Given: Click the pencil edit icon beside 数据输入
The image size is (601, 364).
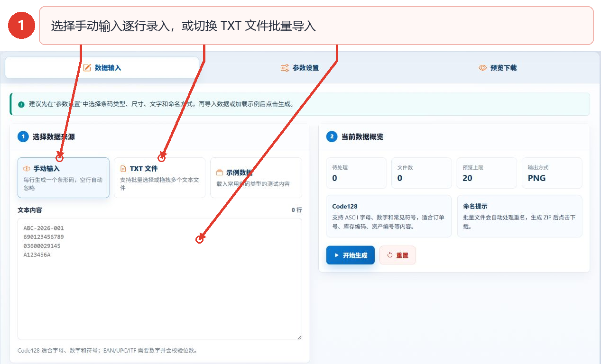Looking at the screenshot, I should (87, 68).
